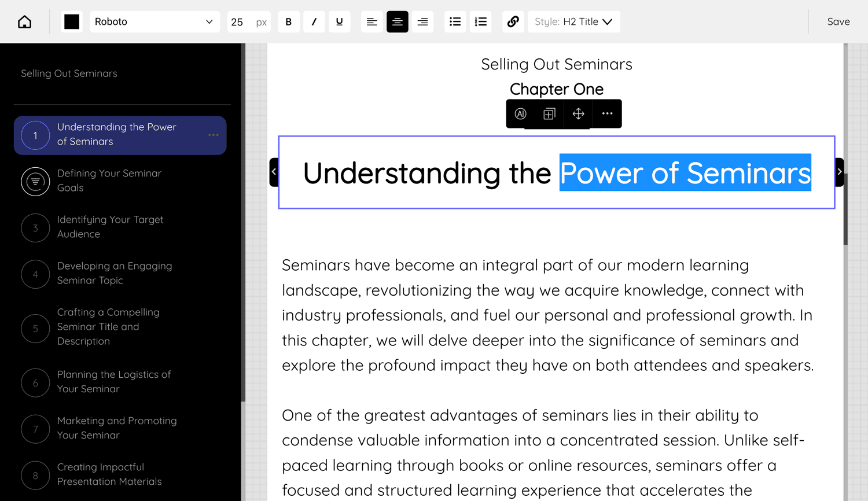
Task: Open chapter 3 Identifying Your Target Audience
Action: [110, 227]
